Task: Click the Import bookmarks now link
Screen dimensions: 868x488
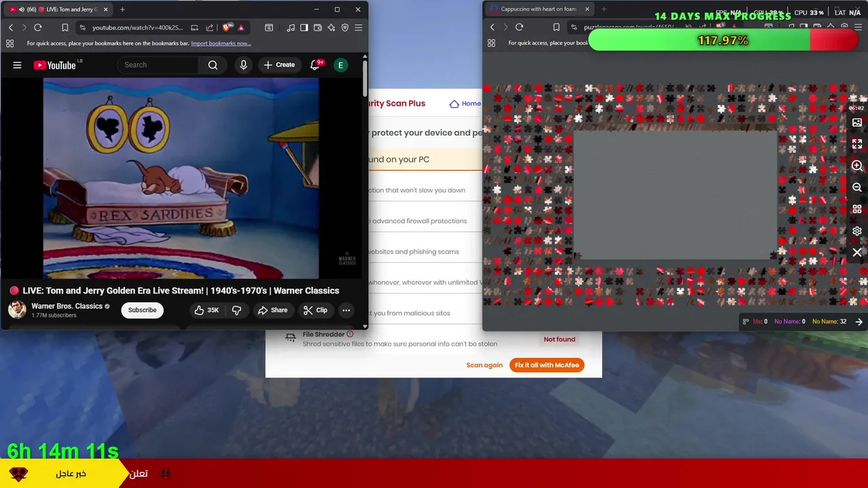Action: point(221,43)
